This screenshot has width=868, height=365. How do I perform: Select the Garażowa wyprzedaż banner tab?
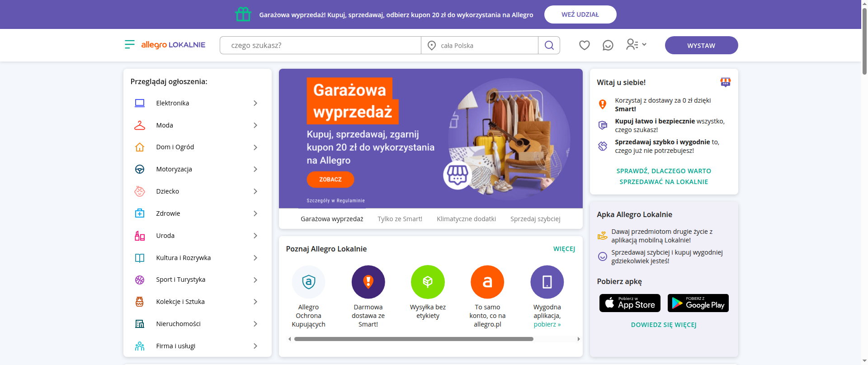tap(332, 219)
